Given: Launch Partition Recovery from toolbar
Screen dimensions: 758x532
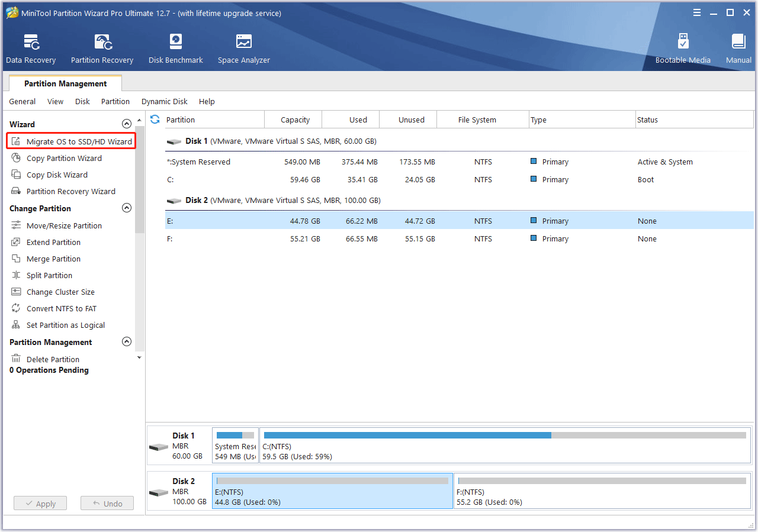Looking at the screenshot, I should click(102, 49).
